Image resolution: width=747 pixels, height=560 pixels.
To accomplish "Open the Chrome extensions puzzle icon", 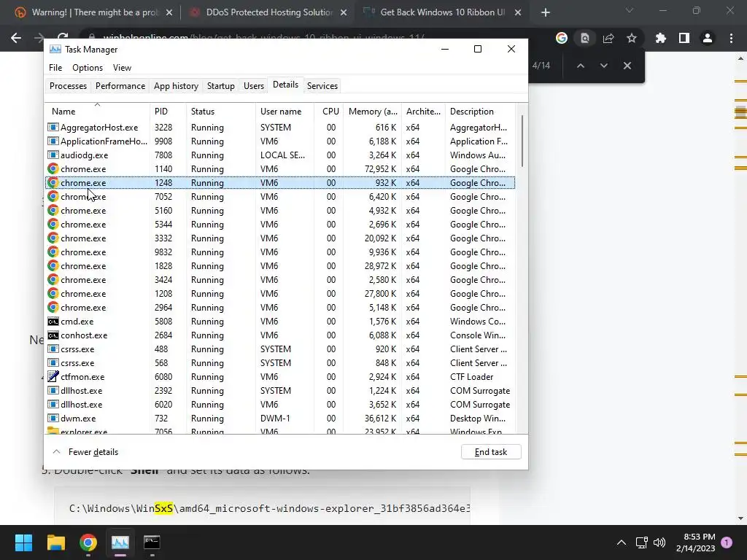I will 661,38.
